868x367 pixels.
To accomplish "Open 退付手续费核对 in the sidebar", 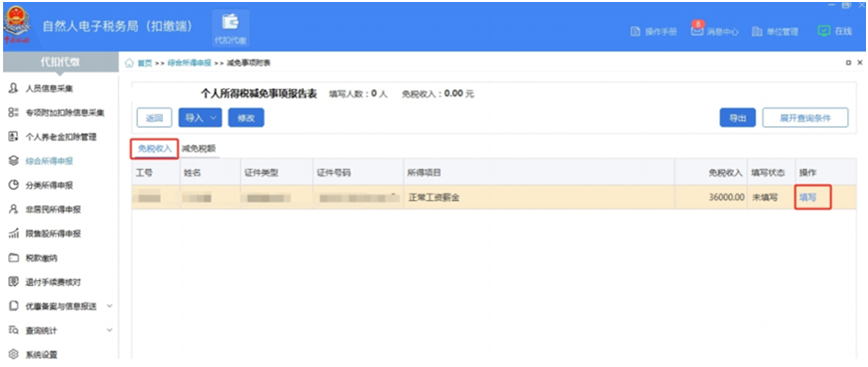I will pos(53,282).
